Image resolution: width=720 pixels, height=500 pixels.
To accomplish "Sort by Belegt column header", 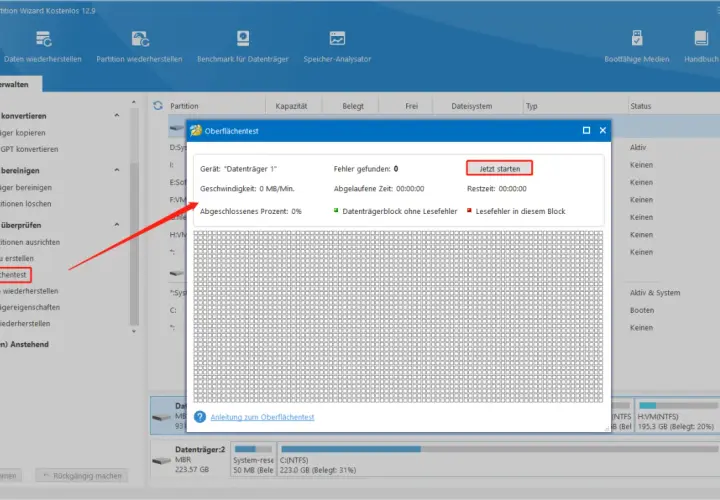I will pyautogui.click(x=353, y=106).
